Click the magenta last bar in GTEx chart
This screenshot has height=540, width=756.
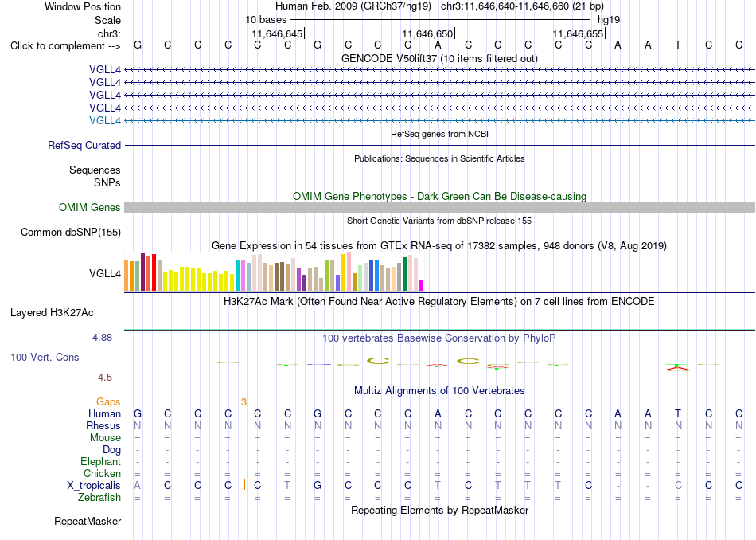(422, 286)
